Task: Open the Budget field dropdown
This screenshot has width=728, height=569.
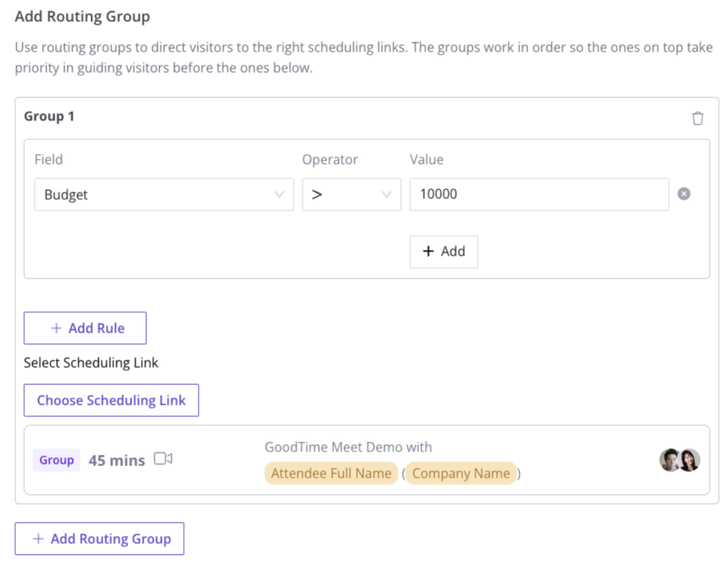Action: pyautogui.click(x=164, y=195)
